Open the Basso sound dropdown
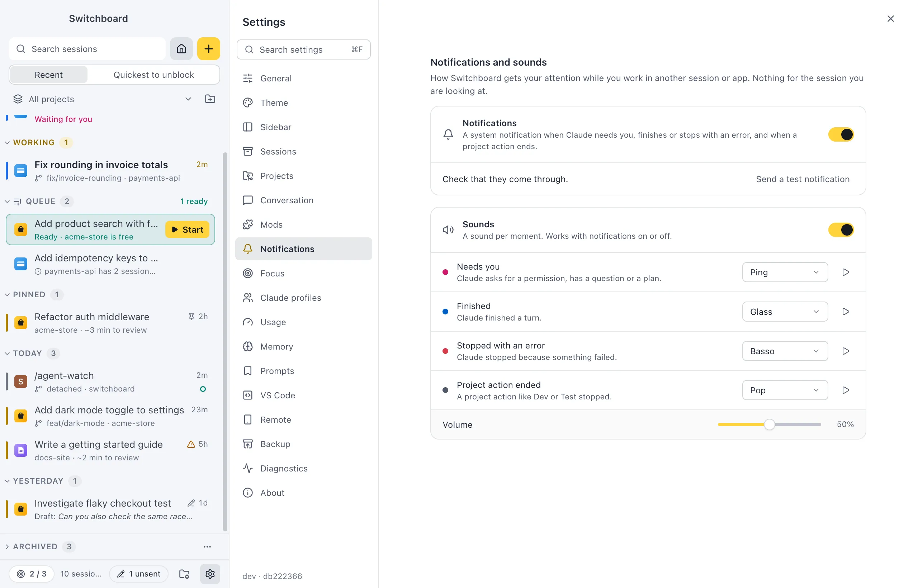Viewport: 918px width, 588px height. 785,351
